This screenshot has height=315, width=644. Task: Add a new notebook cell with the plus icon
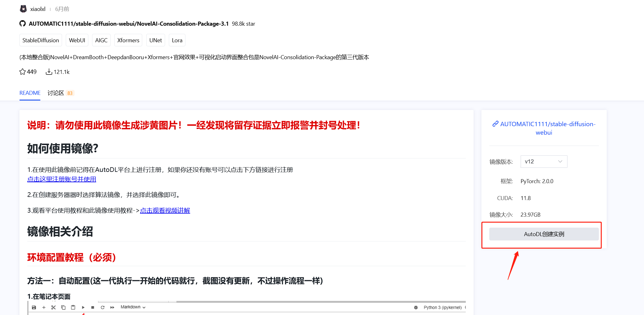point(44,308)
